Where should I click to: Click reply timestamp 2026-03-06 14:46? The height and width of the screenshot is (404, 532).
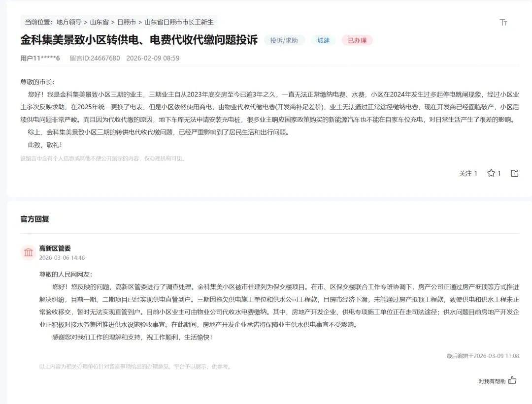pos(62,257)
